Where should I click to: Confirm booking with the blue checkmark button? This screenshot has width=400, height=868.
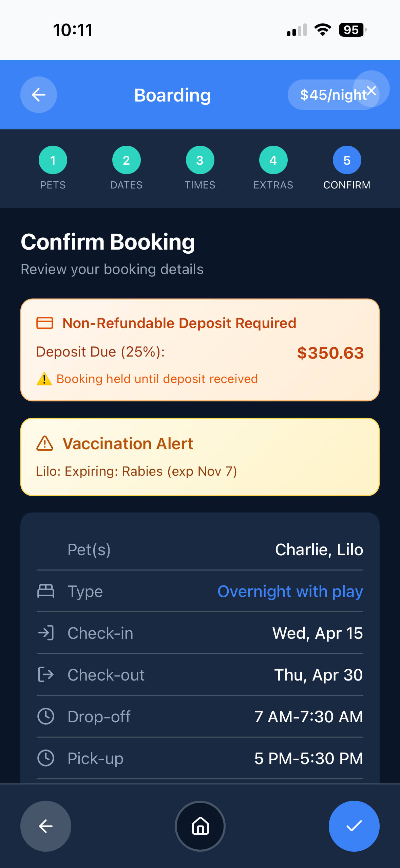coord(354,826)
